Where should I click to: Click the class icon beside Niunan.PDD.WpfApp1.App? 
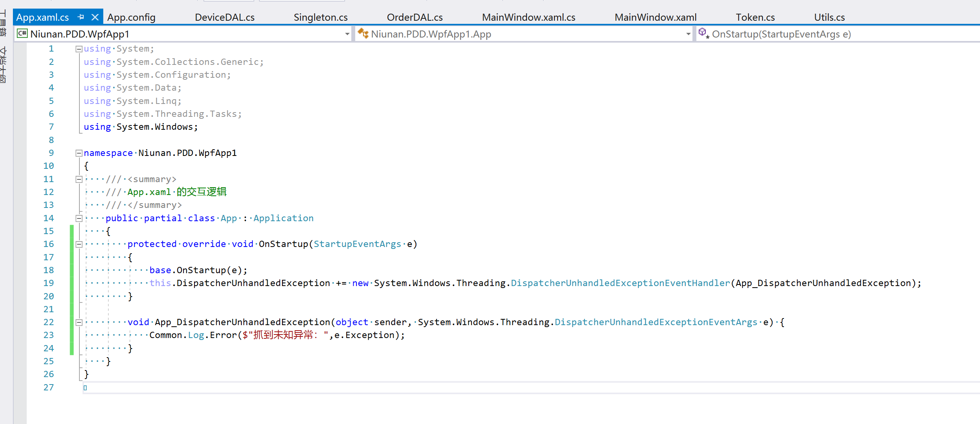(x=363, y=34)
